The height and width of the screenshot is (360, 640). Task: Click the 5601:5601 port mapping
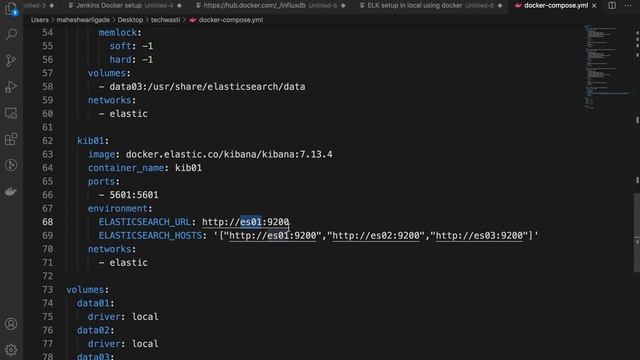[134, 195]
